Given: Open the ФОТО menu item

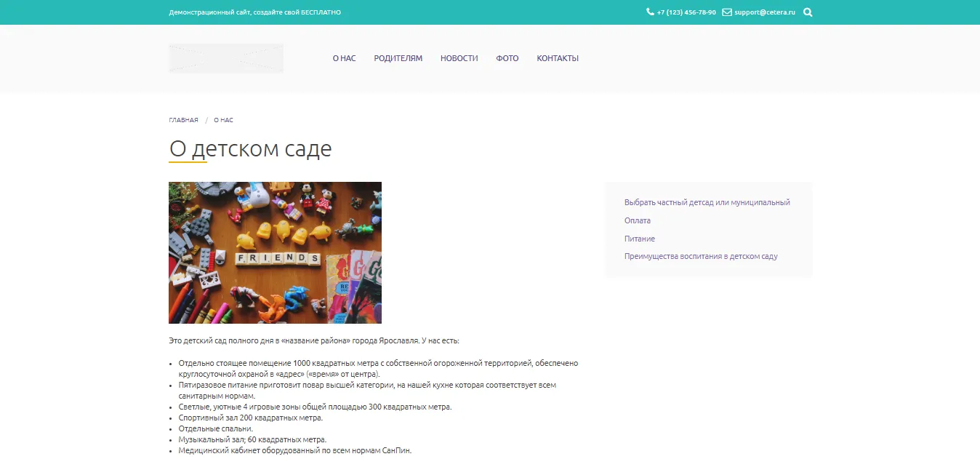Looking at the screenshot, I should [x=507, y=58].
